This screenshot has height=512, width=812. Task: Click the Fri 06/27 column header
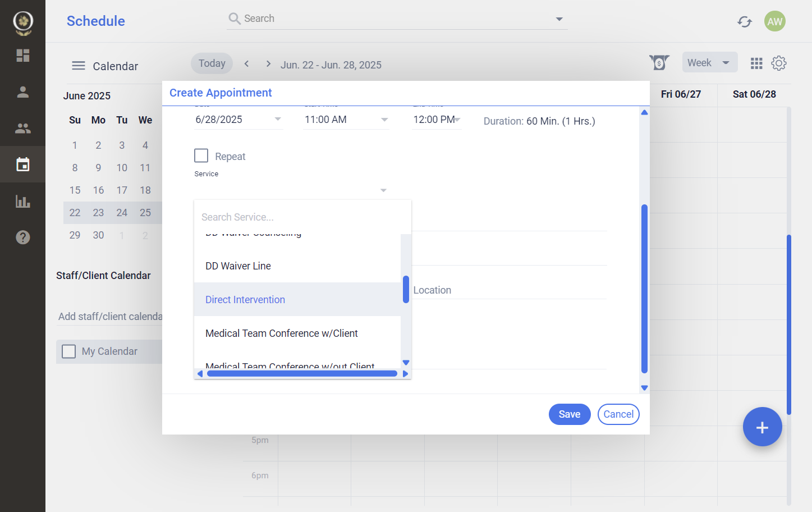(x=681, y=94)
